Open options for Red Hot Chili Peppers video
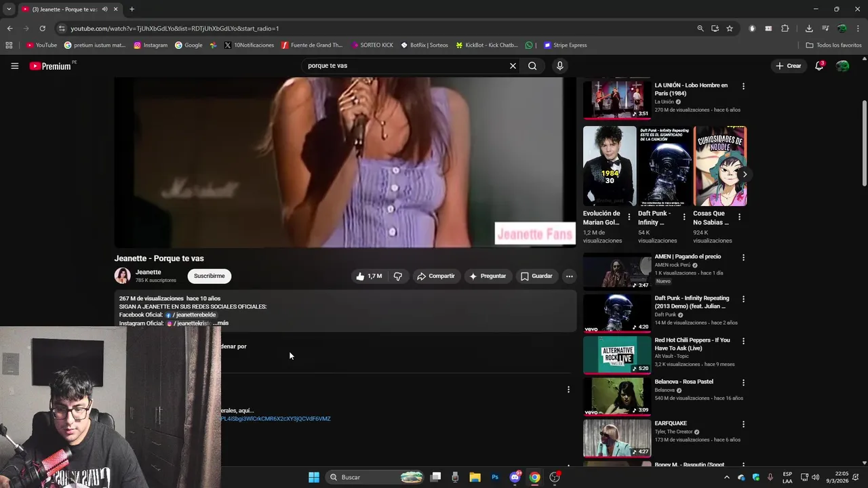Screen dimensions: 868x488 point(743,341)
